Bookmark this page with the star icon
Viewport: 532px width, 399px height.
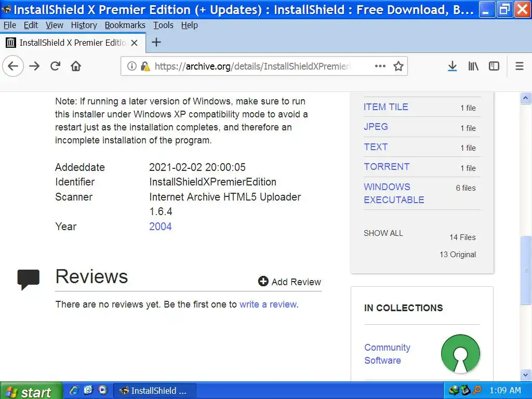pos(398,66)
